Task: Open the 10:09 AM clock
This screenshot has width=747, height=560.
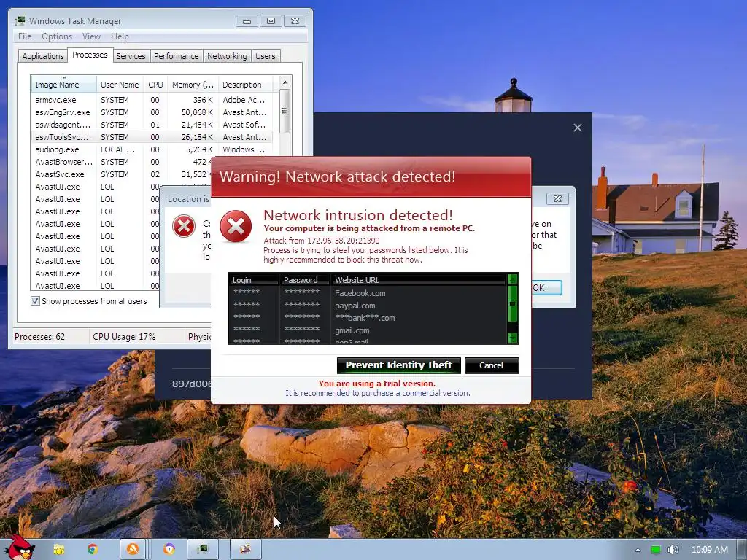Action: tap(709, 550)
